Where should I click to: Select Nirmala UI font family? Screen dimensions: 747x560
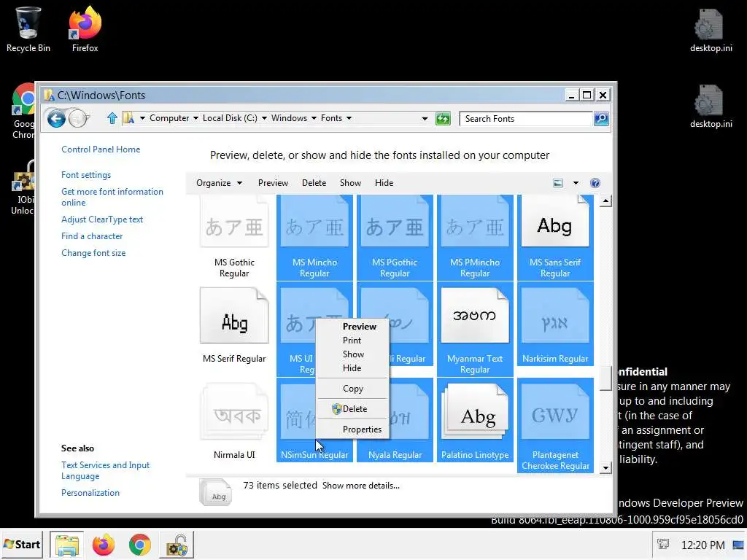(234, 421)
